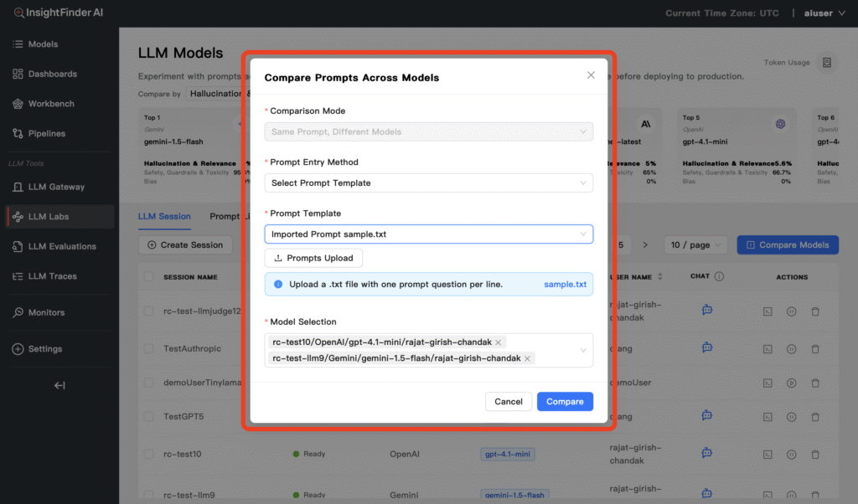Open the 10 / page size dropdown
Viewport: 858px width, 504px height.
tap(695, 245)
